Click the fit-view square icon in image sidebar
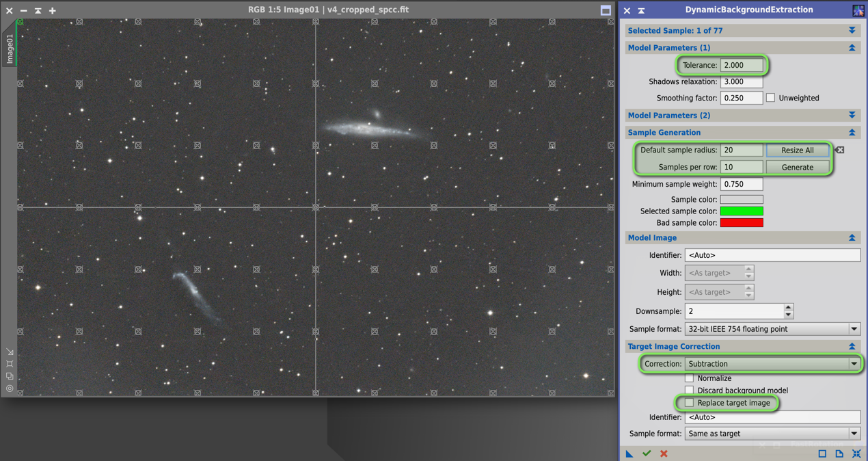The image size is (868, 461). pos(10,364)
